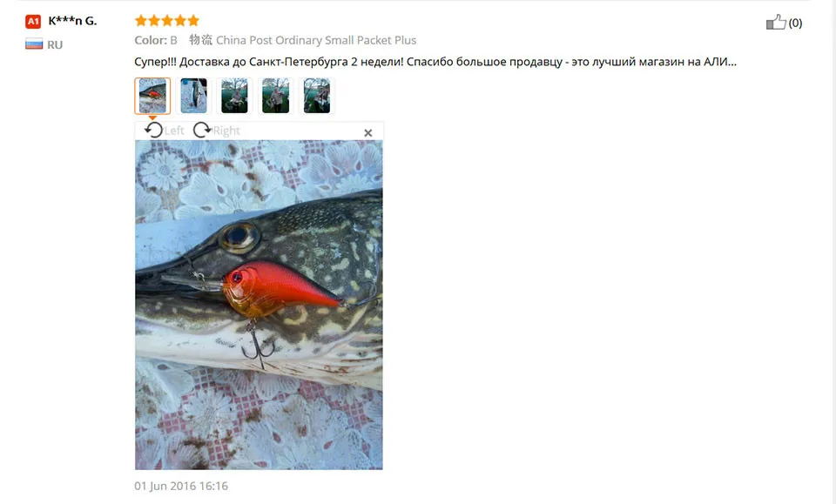Image resolution: width=836 pixels, height=504 pixels.
Task: Rotate the photo left
Action: [x=165, y=130]
